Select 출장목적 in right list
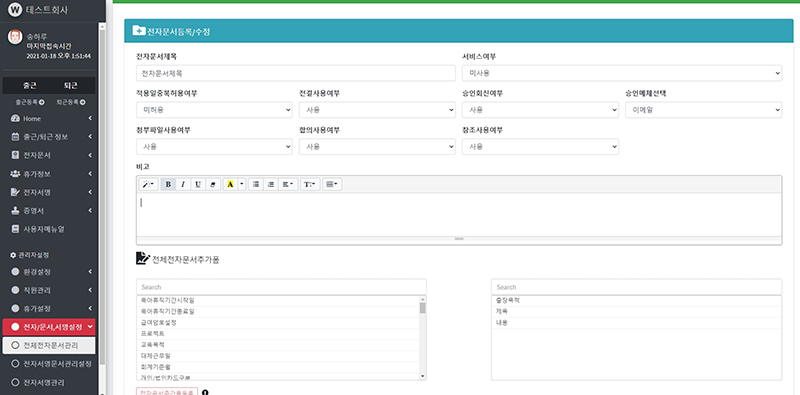800x395 pixels. coord(636,301)
